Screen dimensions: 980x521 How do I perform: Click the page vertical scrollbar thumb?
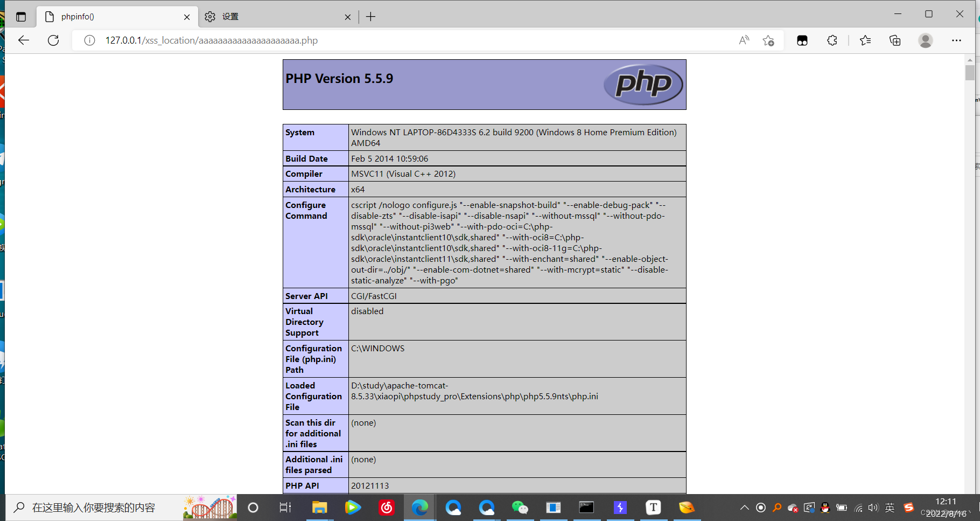(x=970, y=72)
